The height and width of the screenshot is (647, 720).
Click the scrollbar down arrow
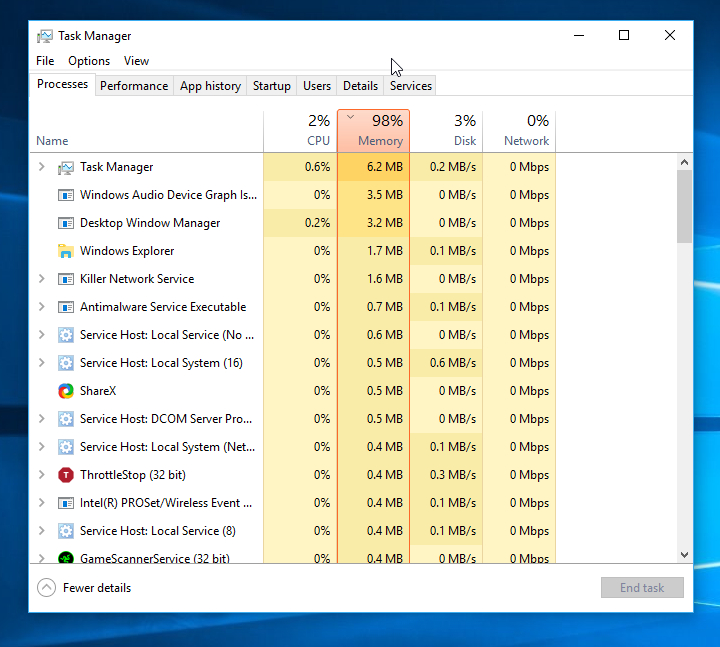pyautogui.click(x=684, y=555)
